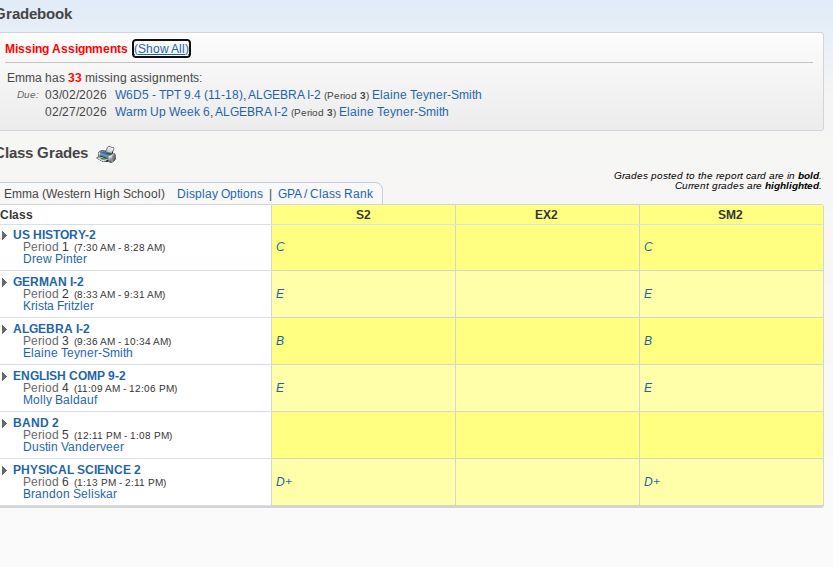Image resolution: width=833 pixels, height=567 pixels.
Task: Click teacher Molly Baldauf's name
Action: point(60,400)
